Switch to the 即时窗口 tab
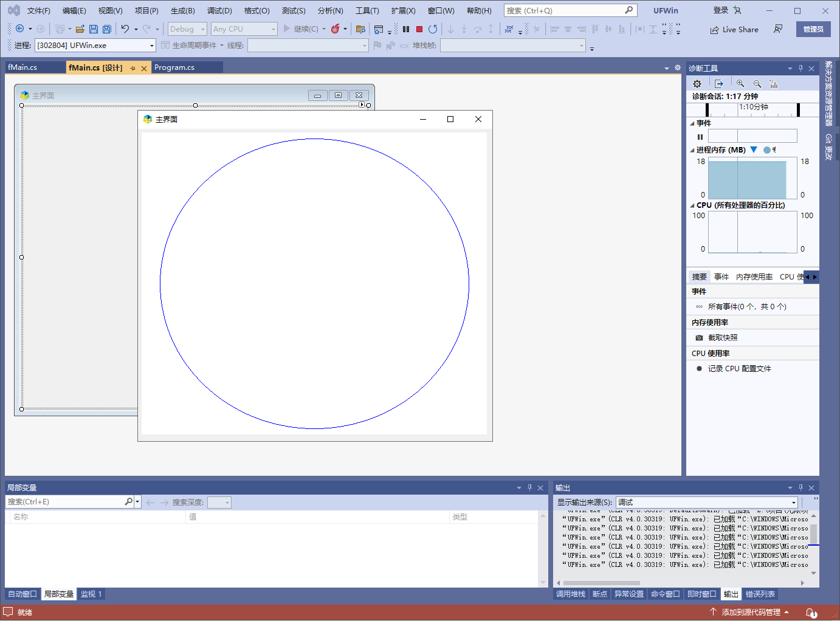Image resolution: width=840 pixels, height=621 pixels. (x=702, y=594)
